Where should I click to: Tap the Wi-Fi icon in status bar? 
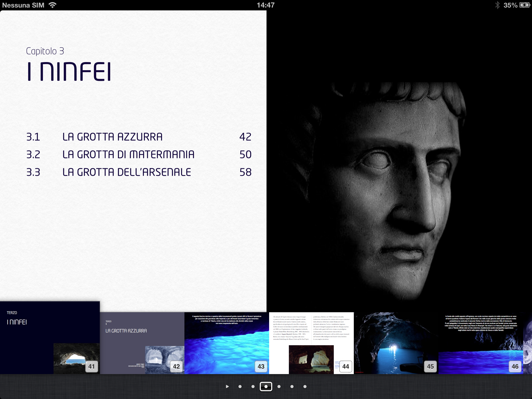52,5
